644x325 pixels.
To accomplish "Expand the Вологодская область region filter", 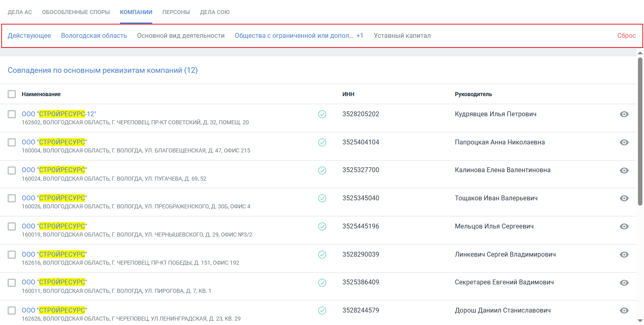I will [94, 36].
